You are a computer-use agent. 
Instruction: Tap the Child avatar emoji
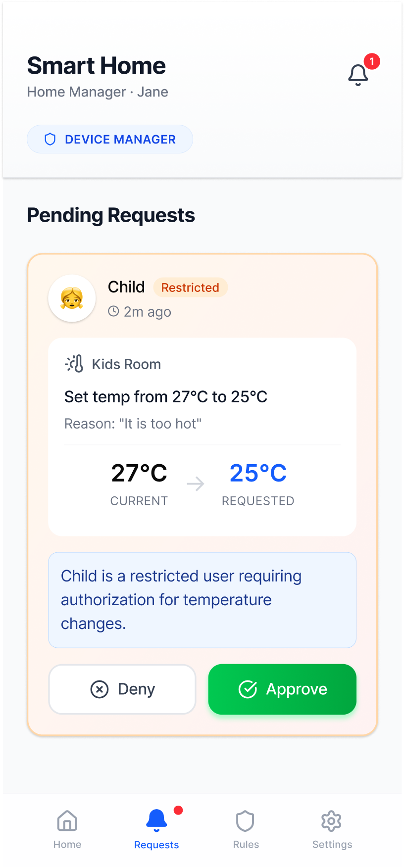(x=72, y=298)
